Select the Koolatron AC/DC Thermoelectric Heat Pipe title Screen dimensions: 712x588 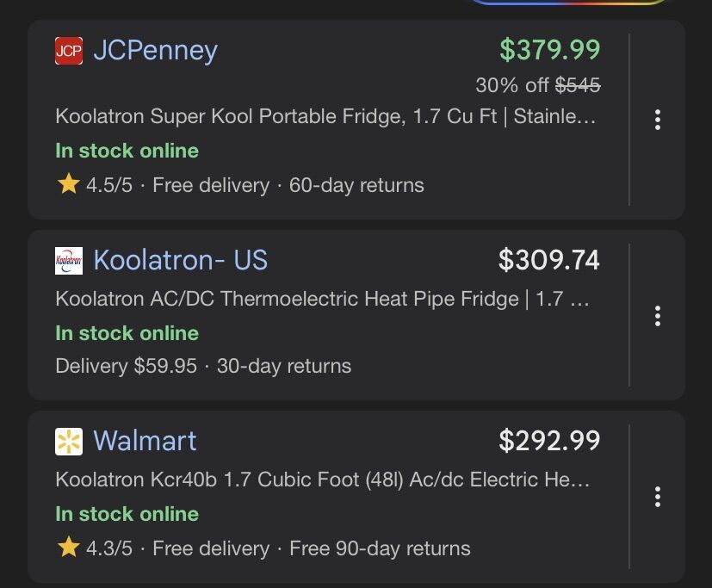[322, 299]
